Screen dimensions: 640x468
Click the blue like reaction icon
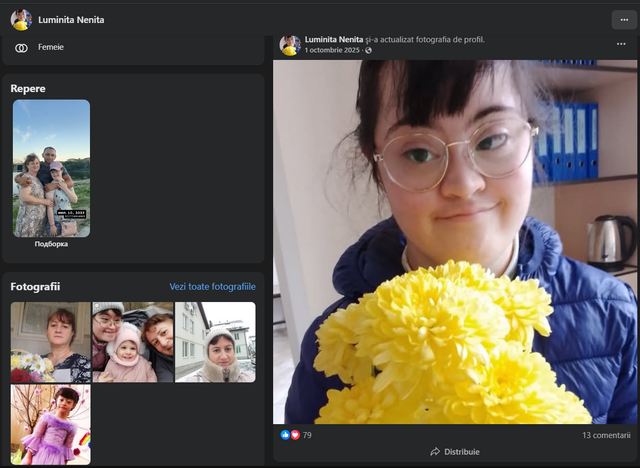pos(285,435)
